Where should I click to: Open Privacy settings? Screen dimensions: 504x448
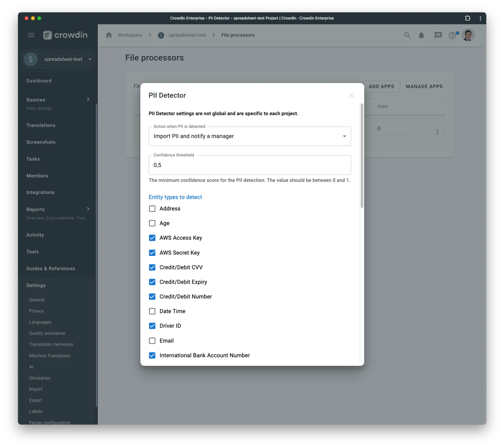coord(36,311)
